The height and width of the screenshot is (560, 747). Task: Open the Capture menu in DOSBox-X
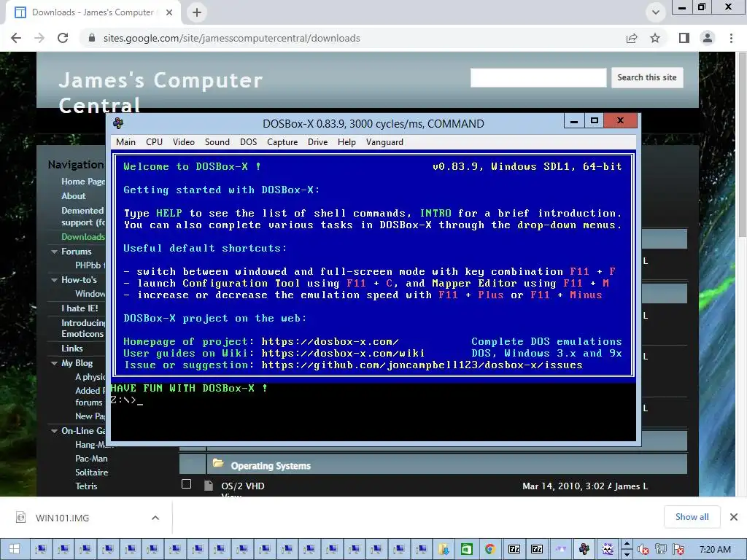click(x=282, y=142)
